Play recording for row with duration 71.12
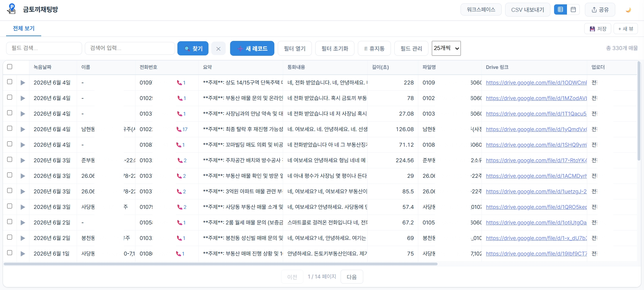Screen dimensions: 644x290 tap(23, 145)
